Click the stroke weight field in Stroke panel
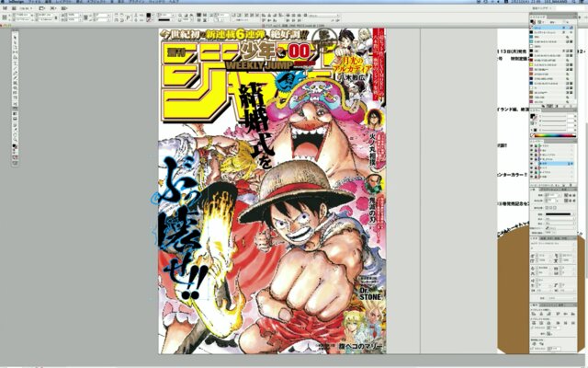The width and height of the screenshot is (588, 368). coord(552,195)
